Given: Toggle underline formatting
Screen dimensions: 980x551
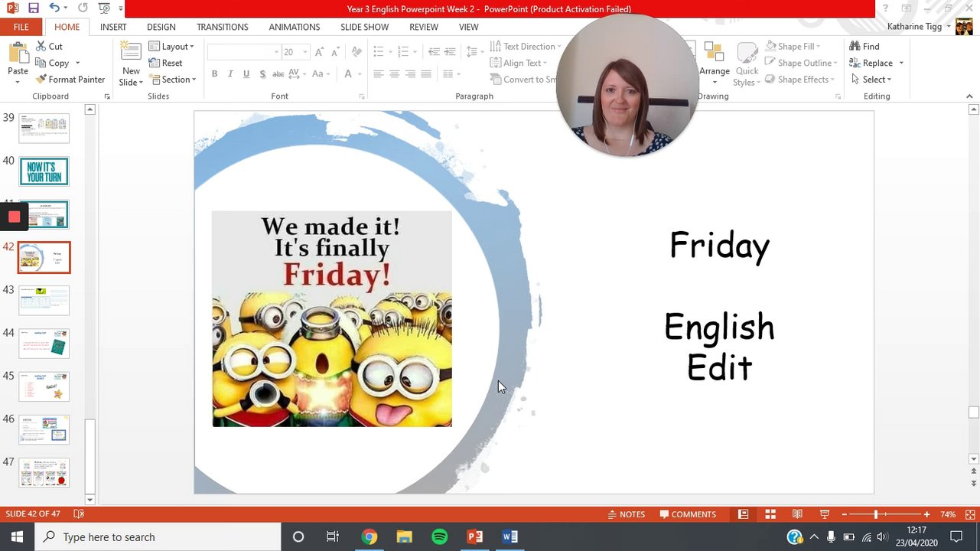Looking at the screenshot, I should (x=246, y=74).
